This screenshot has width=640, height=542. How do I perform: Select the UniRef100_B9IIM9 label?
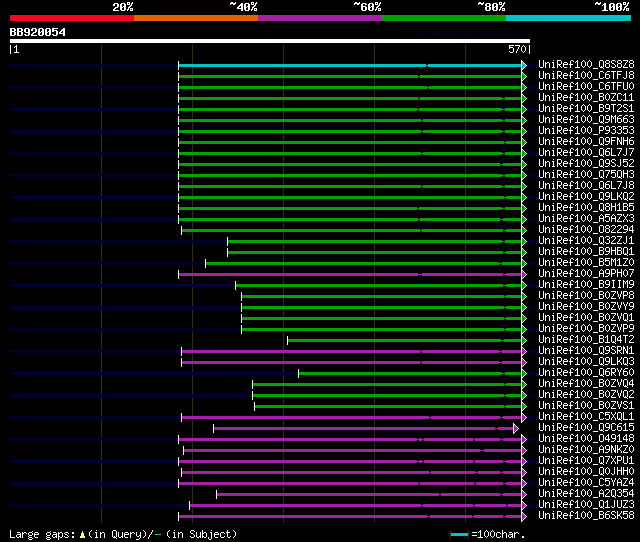point(586,285)
